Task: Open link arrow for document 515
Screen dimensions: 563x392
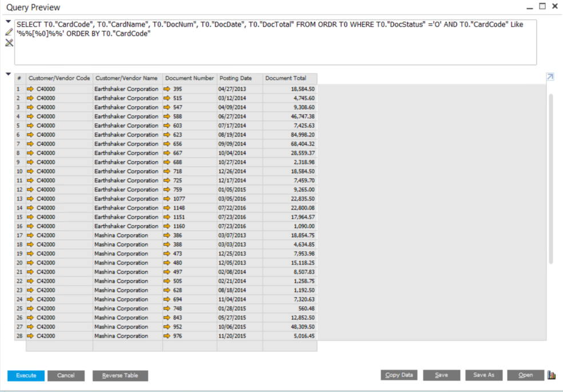Action: pos(166,98)
